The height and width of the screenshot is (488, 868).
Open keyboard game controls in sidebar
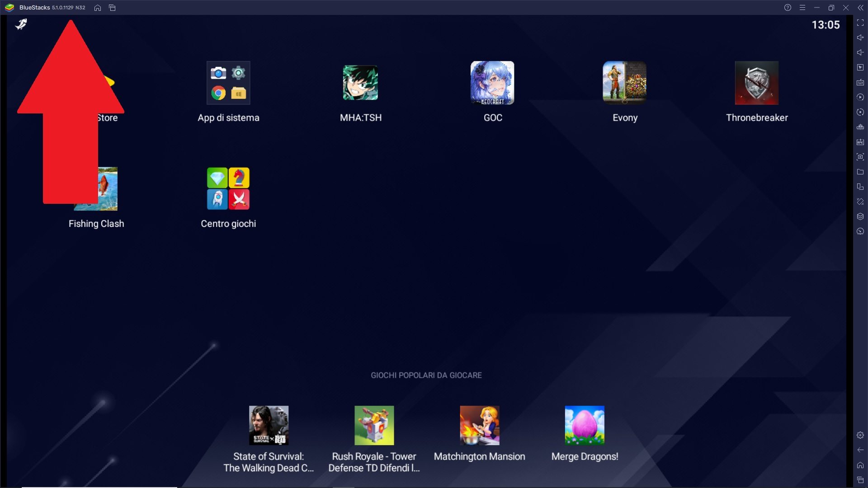point(860,82)
